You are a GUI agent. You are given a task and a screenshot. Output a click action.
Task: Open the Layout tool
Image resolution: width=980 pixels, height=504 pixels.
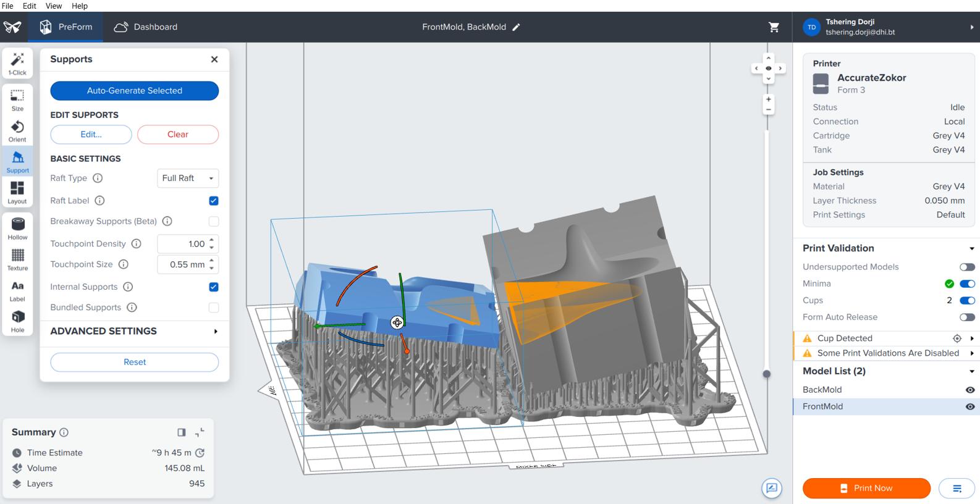click(17, 193)
